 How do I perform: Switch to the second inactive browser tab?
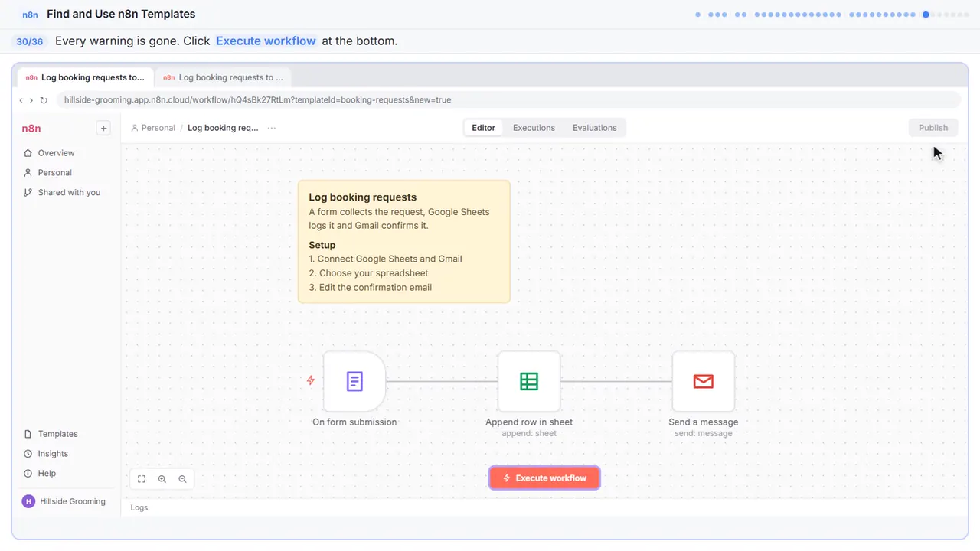click(223, 77)
